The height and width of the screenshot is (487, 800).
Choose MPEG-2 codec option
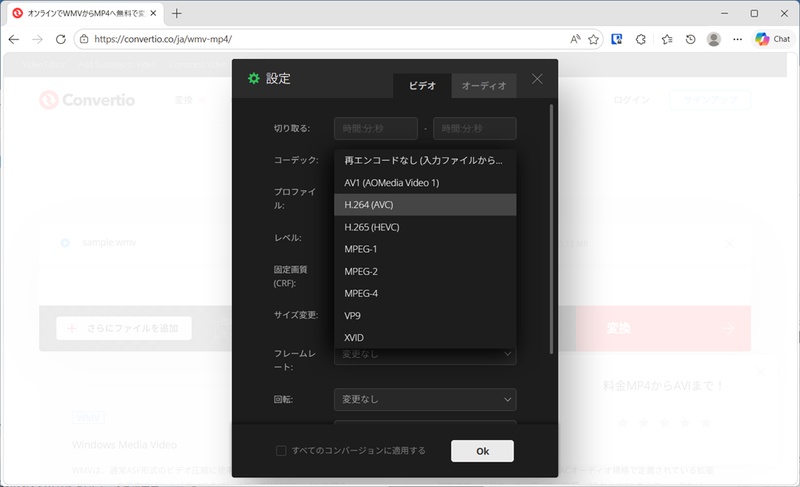(x=425, y=271)
